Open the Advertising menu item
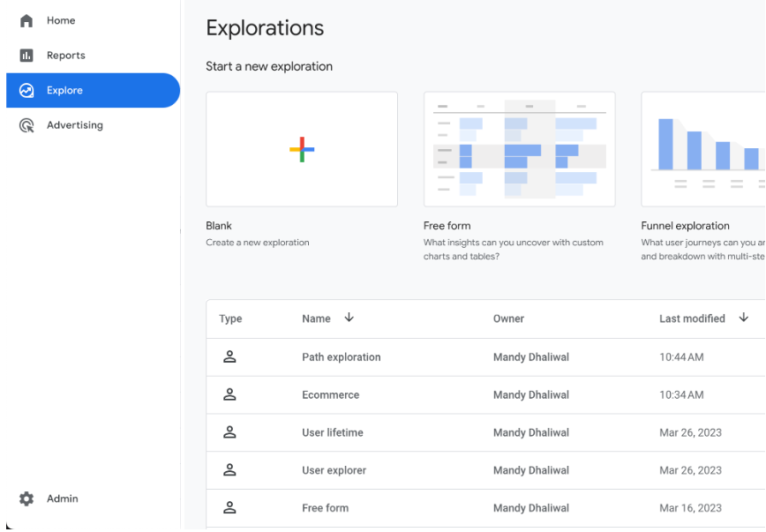 pos(75,125)
